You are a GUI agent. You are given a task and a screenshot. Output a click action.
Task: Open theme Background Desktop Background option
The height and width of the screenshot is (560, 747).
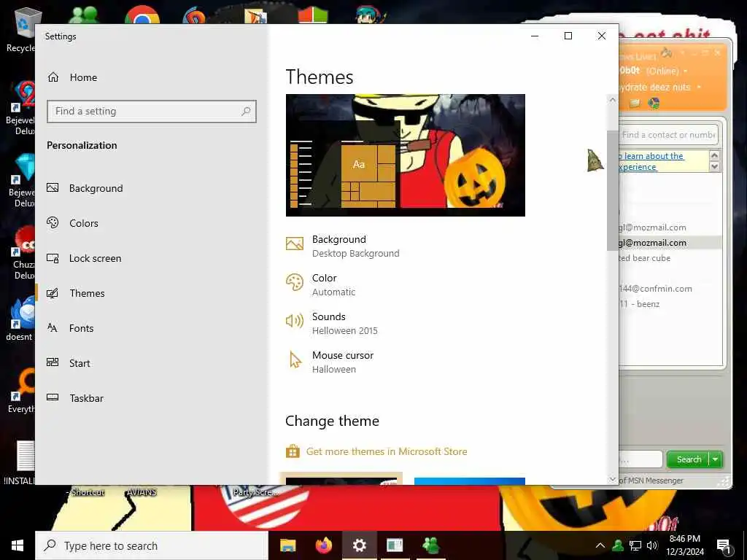(343, 246)
